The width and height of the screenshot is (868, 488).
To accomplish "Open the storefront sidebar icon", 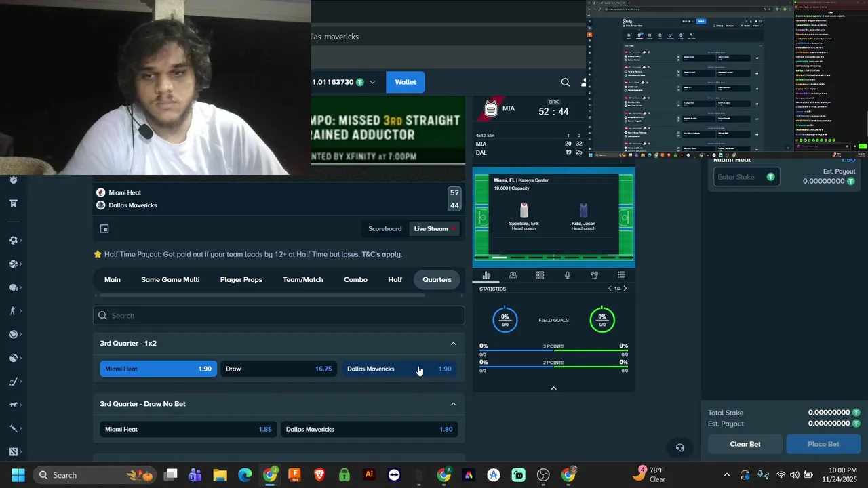I will (x=14, y=203).
